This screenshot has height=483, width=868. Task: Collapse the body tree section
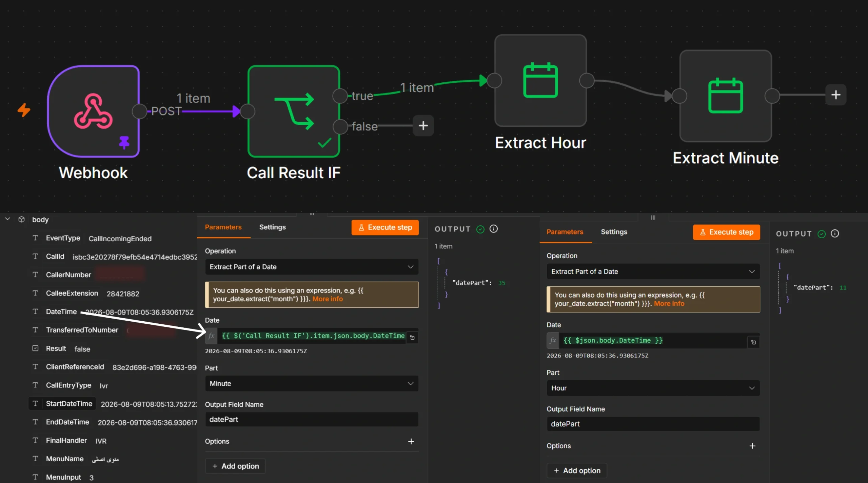7,219
